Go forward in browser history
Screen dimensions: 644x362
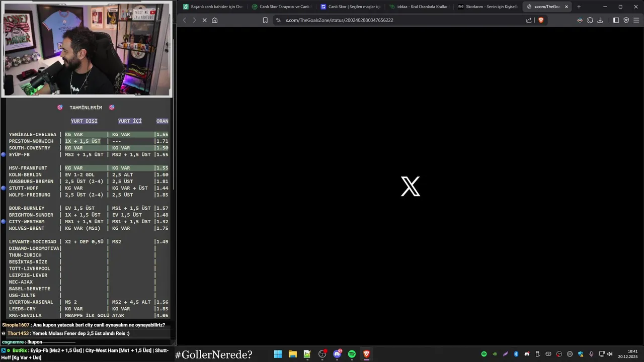click(x=194, y=20)
